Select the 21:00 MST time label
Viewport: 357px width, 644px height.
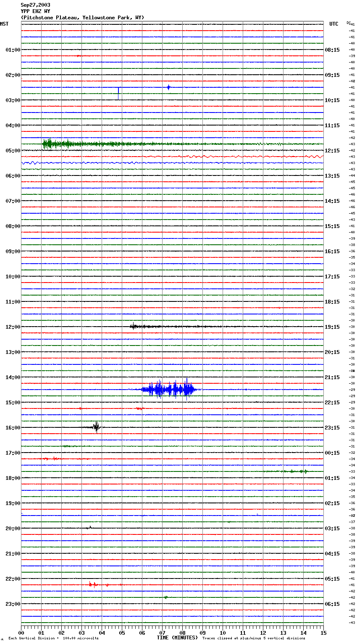[13, 554]
